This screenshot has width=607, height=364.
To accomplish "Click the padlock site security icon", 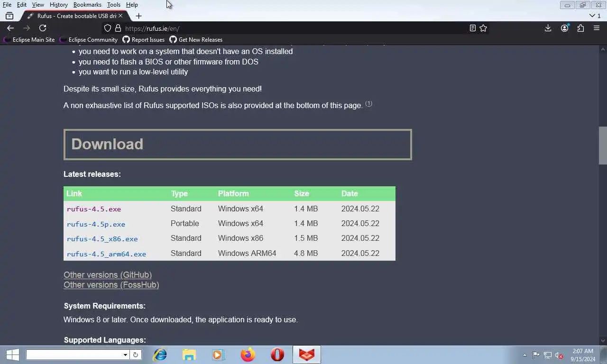I will click(118, 28).
